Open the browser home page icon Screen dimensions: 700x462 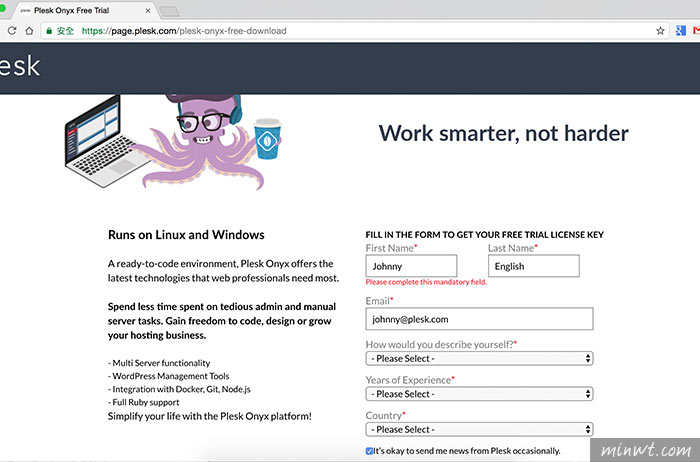click(x=29, y=30)
